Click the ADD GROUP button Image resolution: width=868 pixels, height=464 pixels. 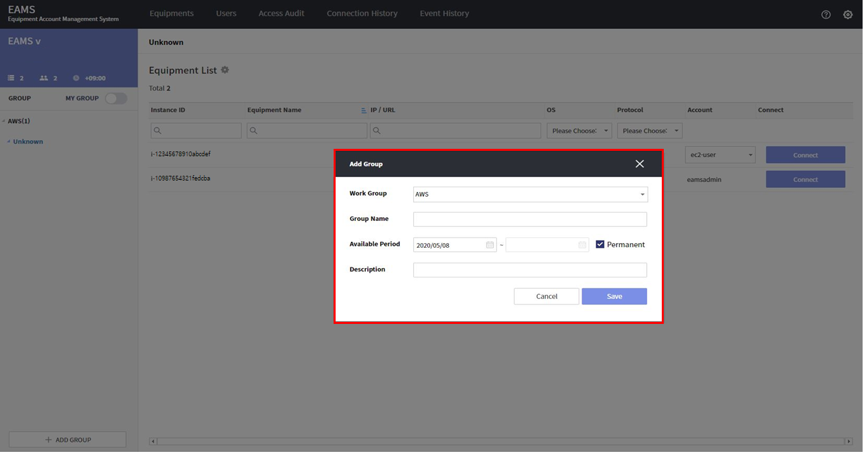[67, 440]
